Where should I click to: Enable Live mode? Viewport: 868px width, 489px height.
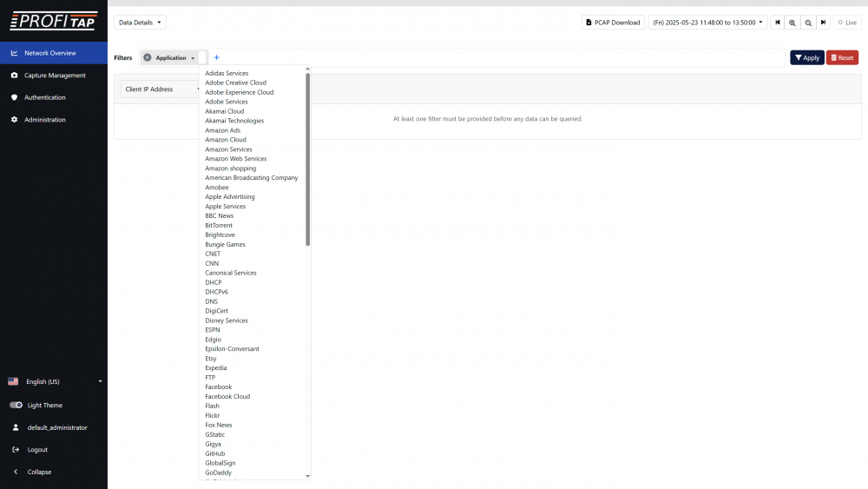pos(847,23)
